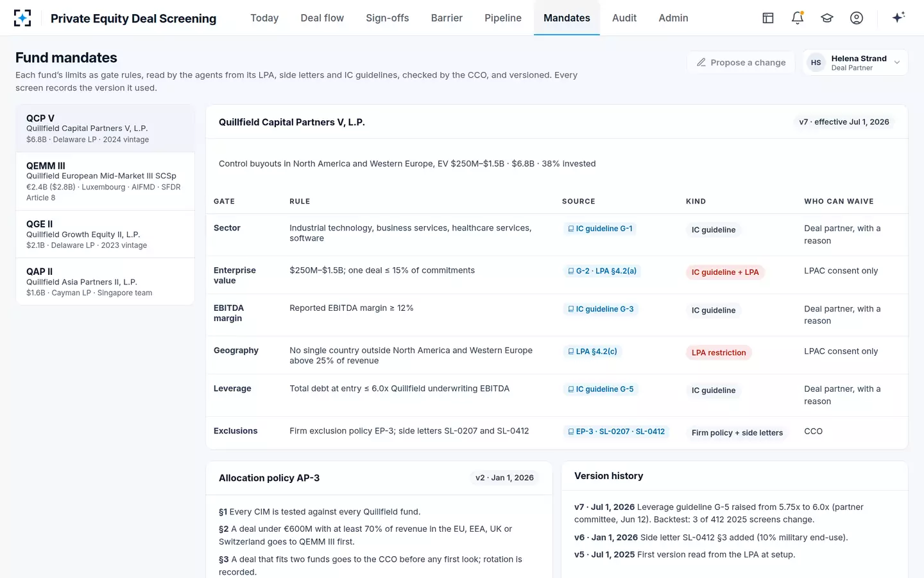Viewport: 924px width, 578px height.
Task: Select QGE II fund in list
Action: point(105,234)
